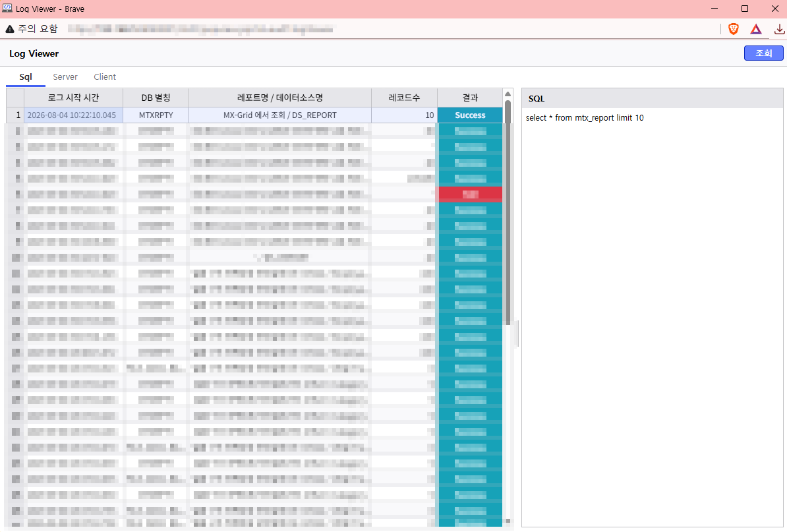Minimize the Log Viewer window
This screenshot has height=532, width=787.
(x=714, y=9)
